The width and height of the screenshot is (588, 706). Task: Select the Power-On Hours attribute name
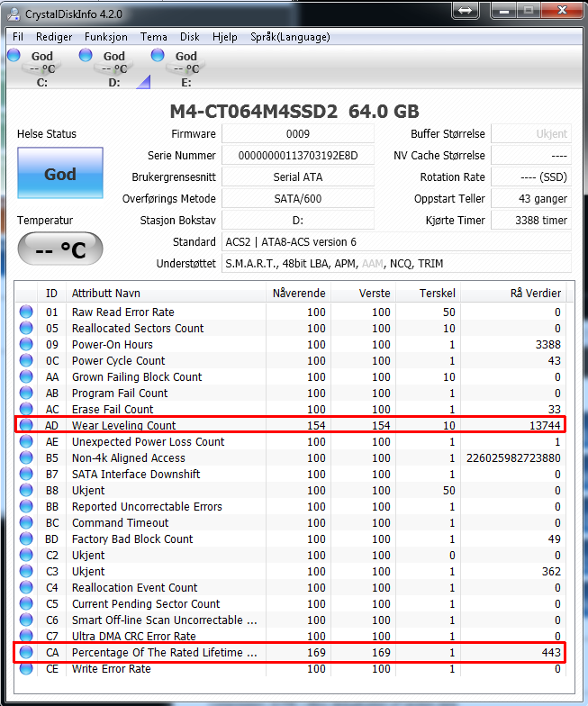(112, 344)
